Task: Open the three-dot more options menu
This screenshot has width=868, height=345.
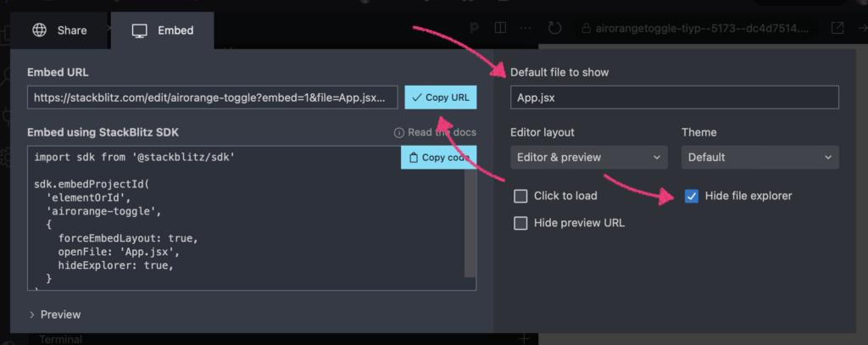Action: (527, 29)
